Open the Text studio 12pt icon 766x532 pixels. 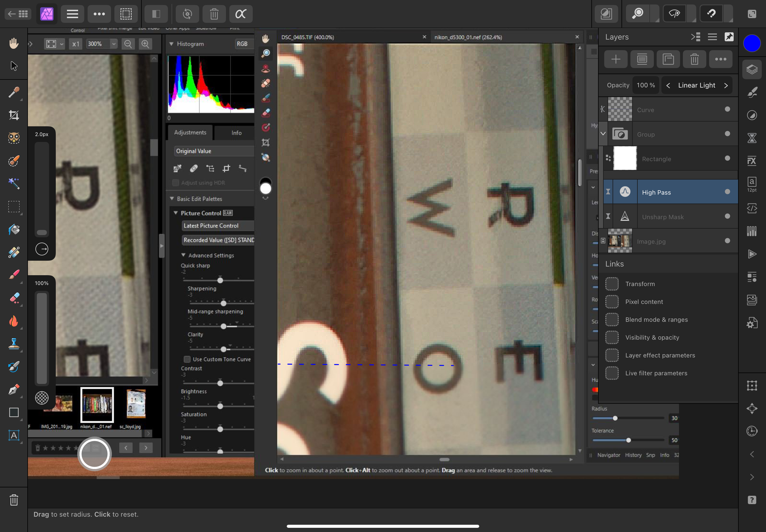click(752, 184)
